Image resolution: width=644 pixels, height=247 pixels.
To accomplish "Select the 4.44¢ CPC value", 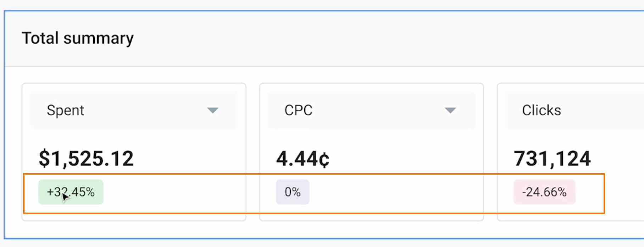I will coord(302,158).
